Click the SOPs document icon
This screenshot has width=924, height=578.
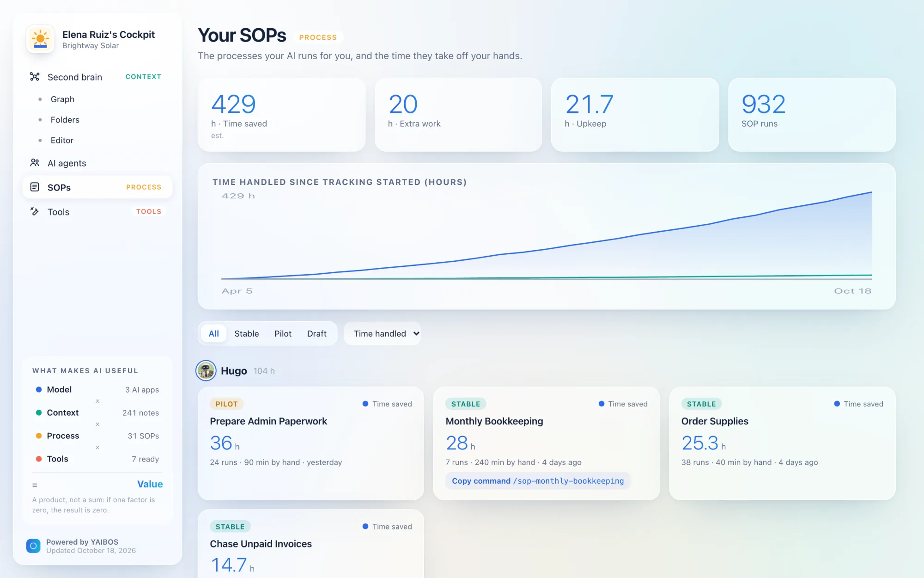tap(35, 187)
